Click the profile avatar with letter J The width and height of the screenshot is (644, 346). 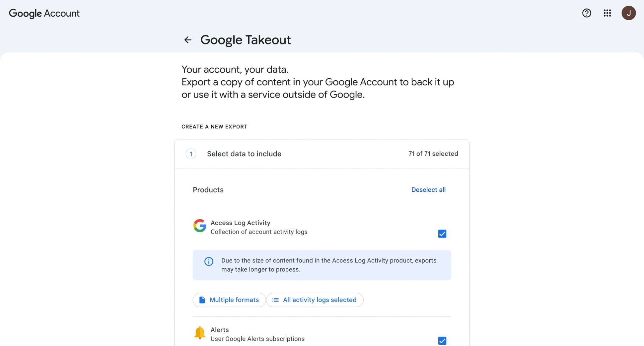pos(629,13)
